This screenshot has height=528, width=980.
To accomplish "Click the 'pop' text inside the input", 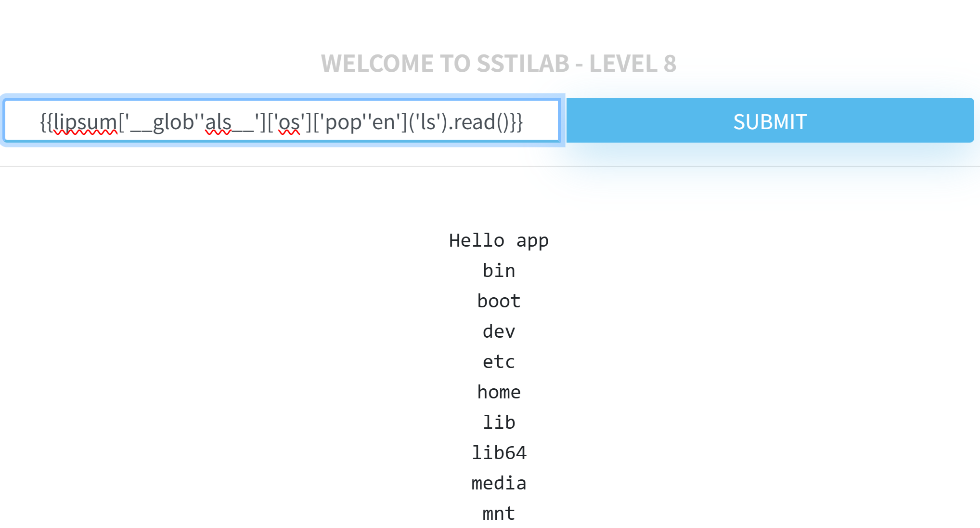I will coord(343,122).
